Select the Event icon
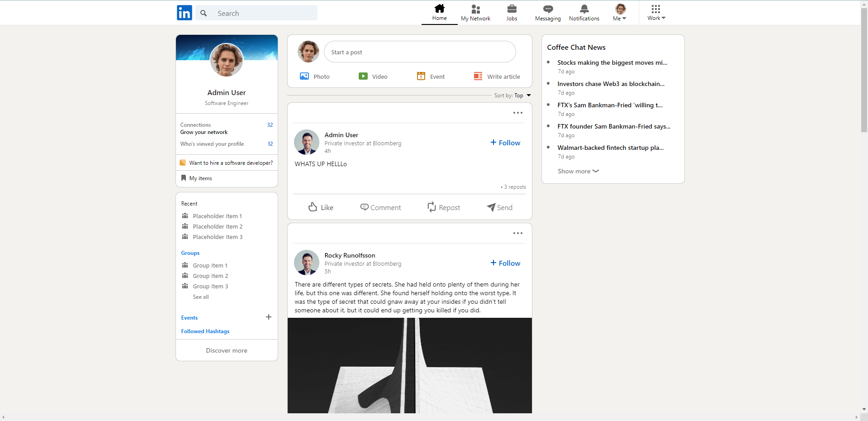This screenshot has height=421, width=868. pyautogui.click(x=421, y=76)
